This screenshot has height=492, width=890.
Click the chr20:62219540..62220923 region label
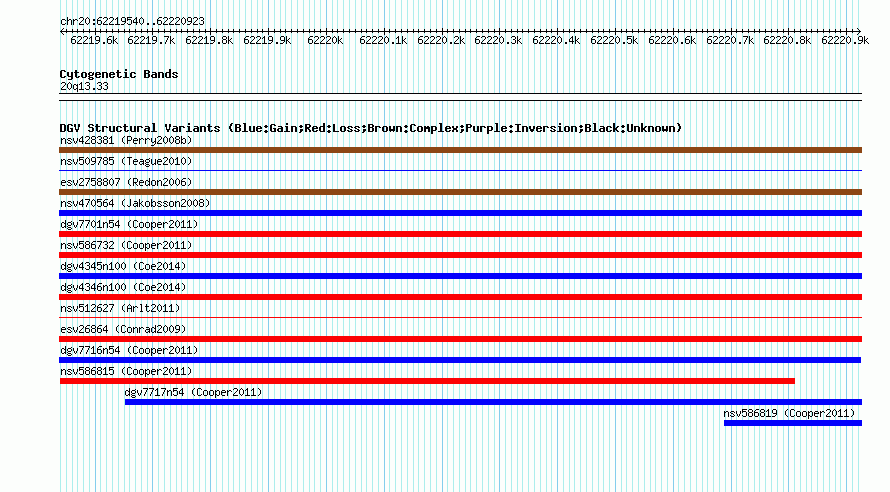point(132,22)
